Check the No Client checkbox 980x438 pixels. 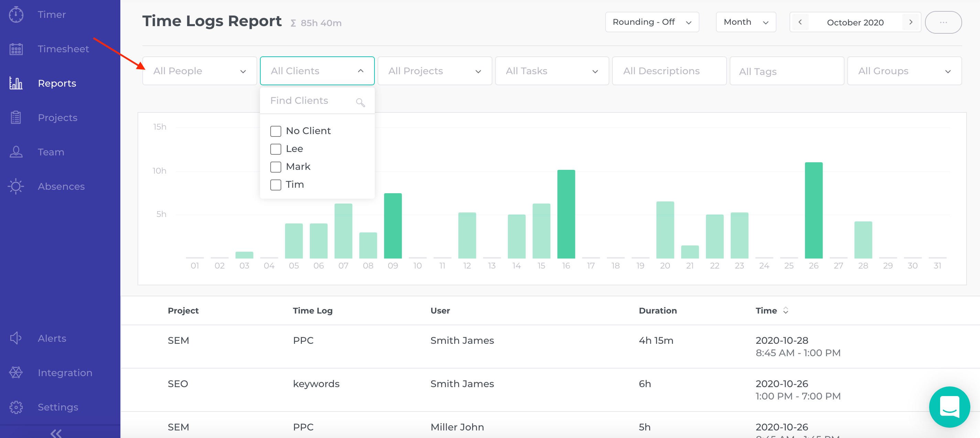[275, 131]
